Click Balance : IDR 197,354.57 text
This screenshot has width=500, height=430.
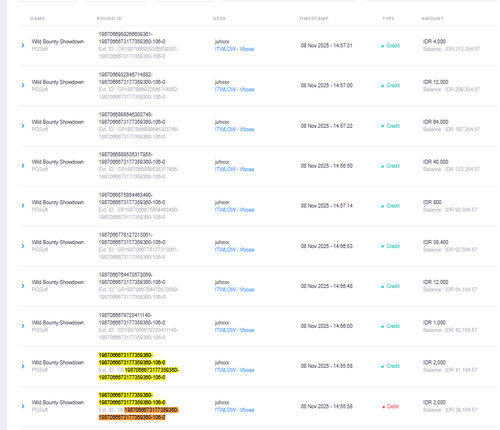coord(451,129)
